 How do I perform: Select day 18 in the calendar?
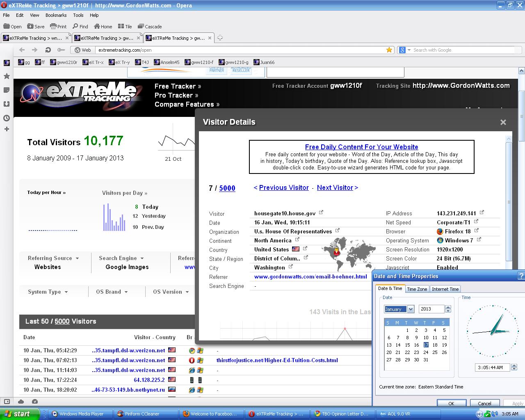(x=435, y=345)
